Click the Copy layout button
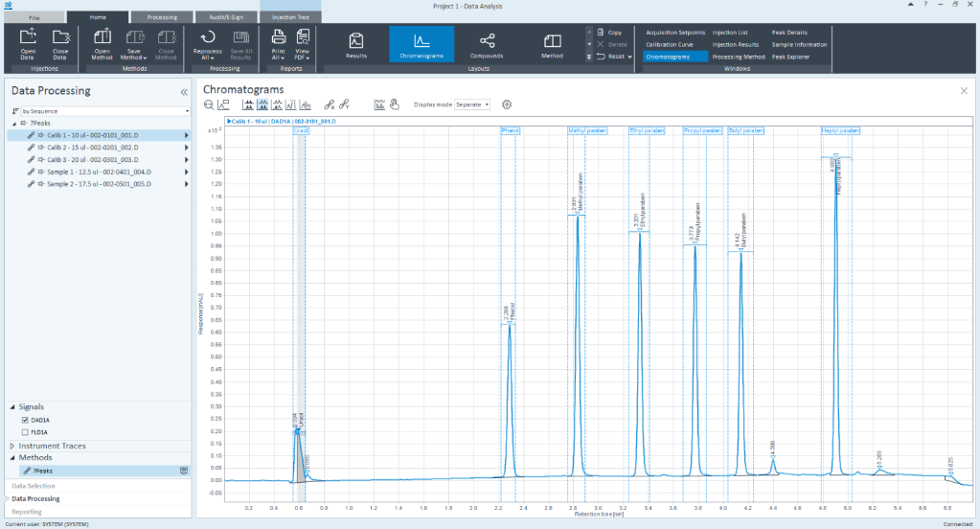Image resolution: width=980 pixels, height=529 pixels. pos(609,32)
